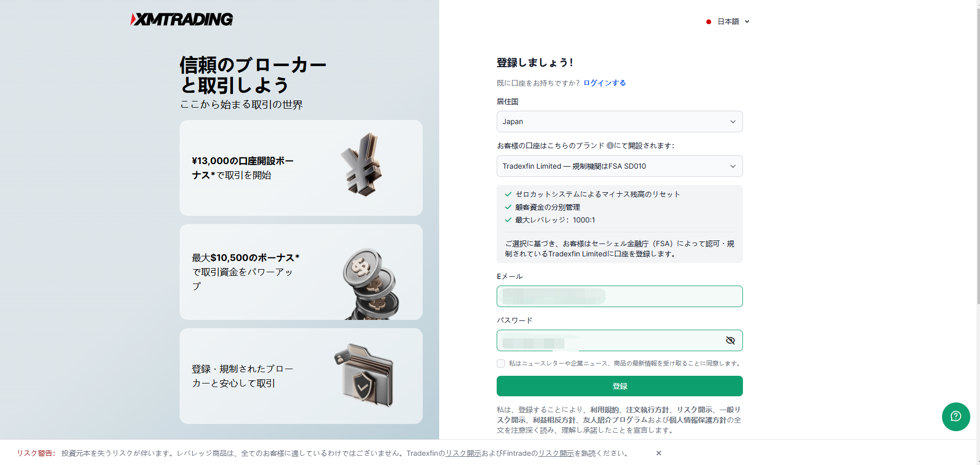The width and height of the screenshot is (980, 465).
Task: Click the shield wallet security image
Action: [x=364, y=375]
